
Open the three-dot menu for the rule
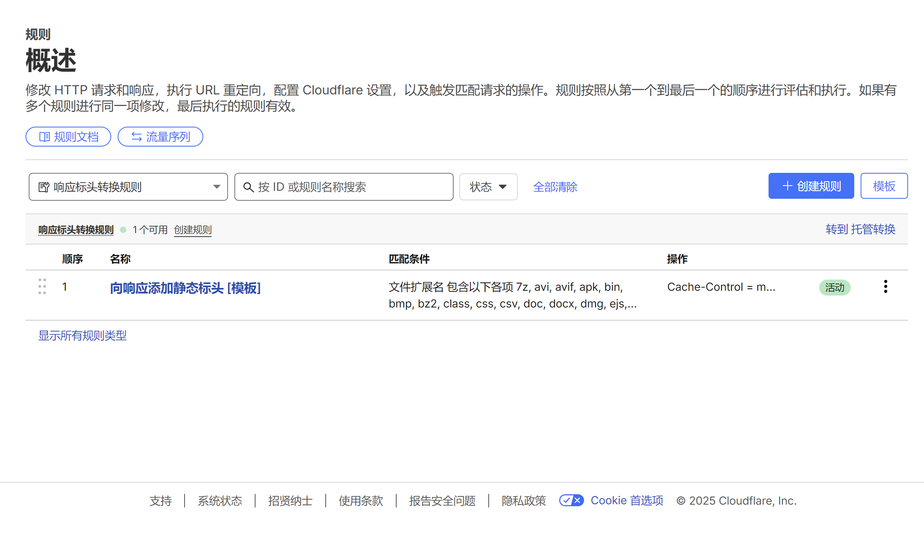point(885,287)
